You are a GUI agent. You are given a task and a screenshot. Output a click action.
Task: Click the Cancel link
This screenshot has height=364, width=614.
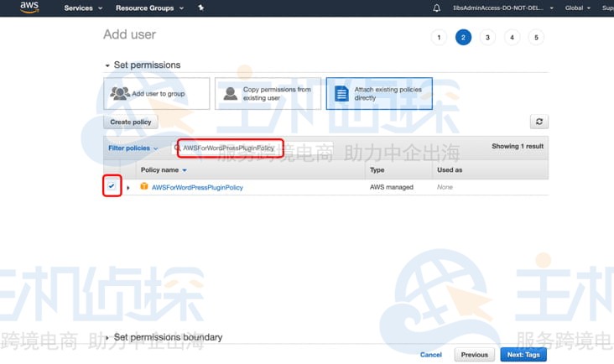coord(431,355)
